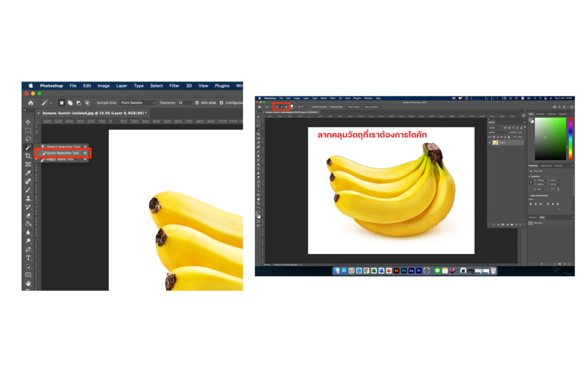
Task: Click the Tolerance input field
Action: (184, 103)
